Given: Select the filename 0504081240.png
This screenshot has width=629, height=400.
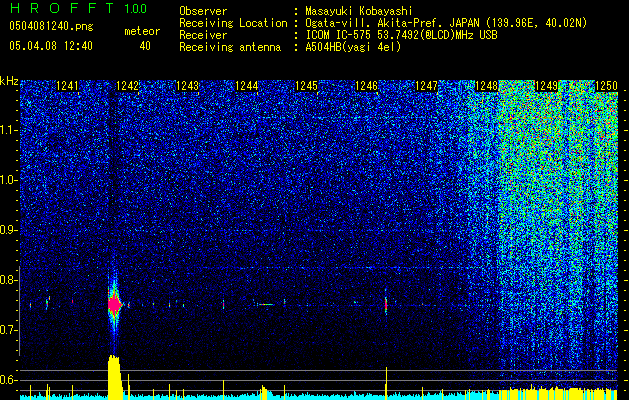Looking at the screenshot, I should click(x=51, y=26).
